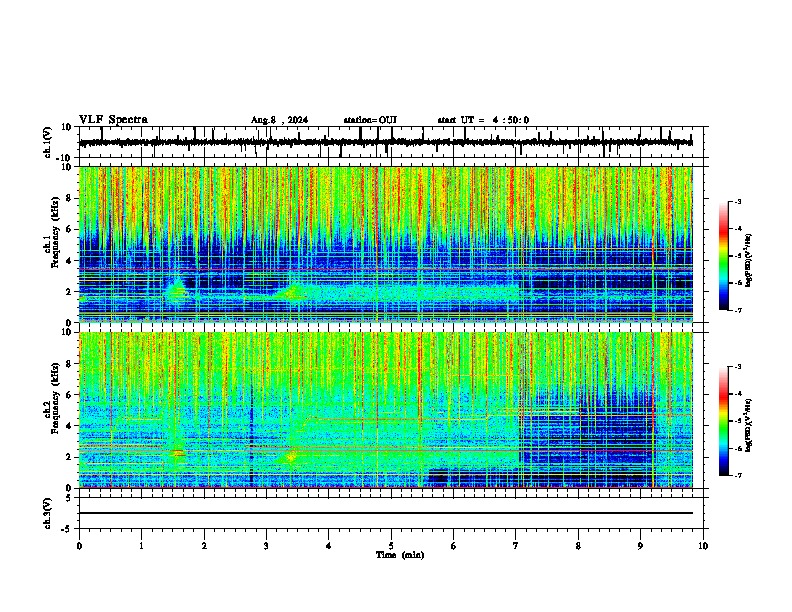Image resolution: width=792 pixels, height=612 pixels.
Task: Select the ch.2 "Frequency (kHz)" axis label
Action: tap(55, 398)
